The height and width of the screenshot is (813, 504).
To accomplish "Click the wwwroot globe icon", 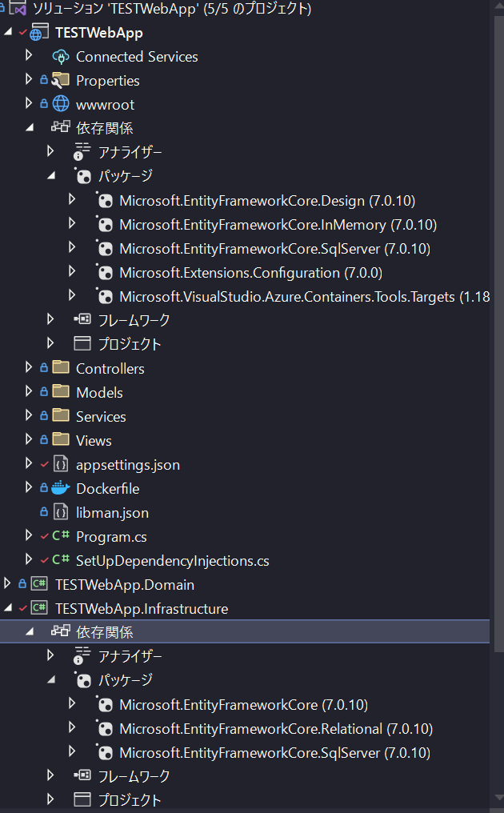I will pyautogui.click(x=61, y=104).
